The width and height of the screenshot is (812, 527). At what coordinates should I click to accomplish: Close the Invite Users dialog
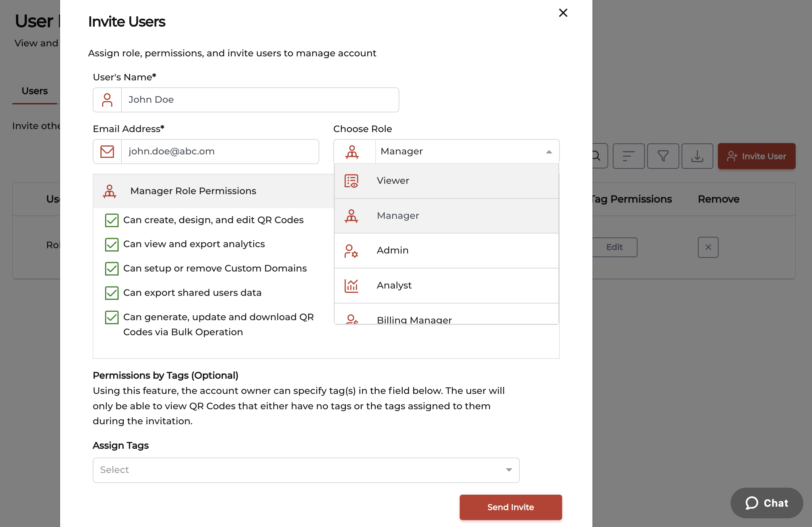[563, 13]
